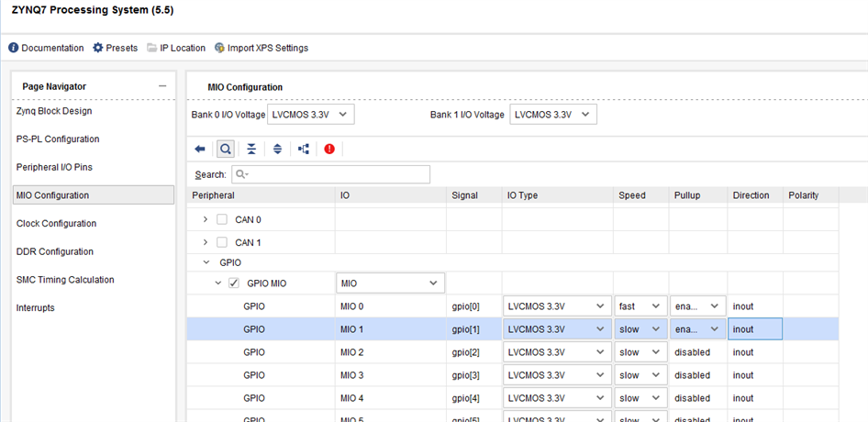Click the Search input field

[330, 174]
